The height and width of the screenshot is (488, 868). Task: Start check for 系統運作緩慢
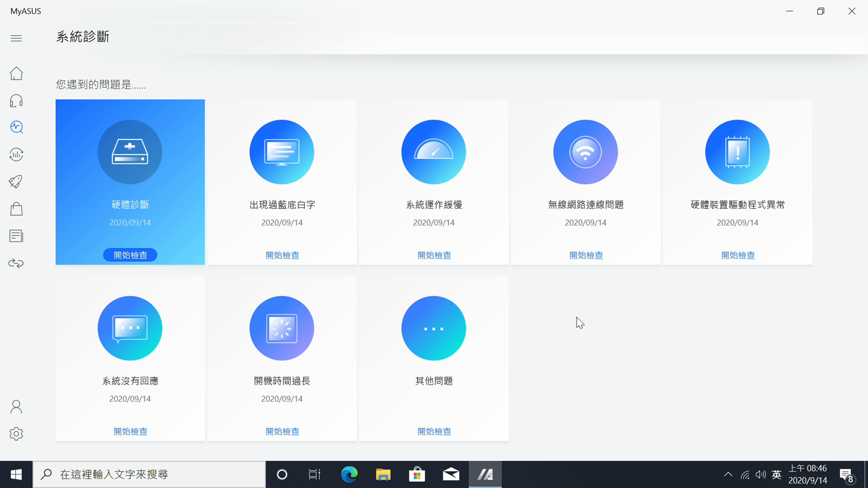[434, 255]
